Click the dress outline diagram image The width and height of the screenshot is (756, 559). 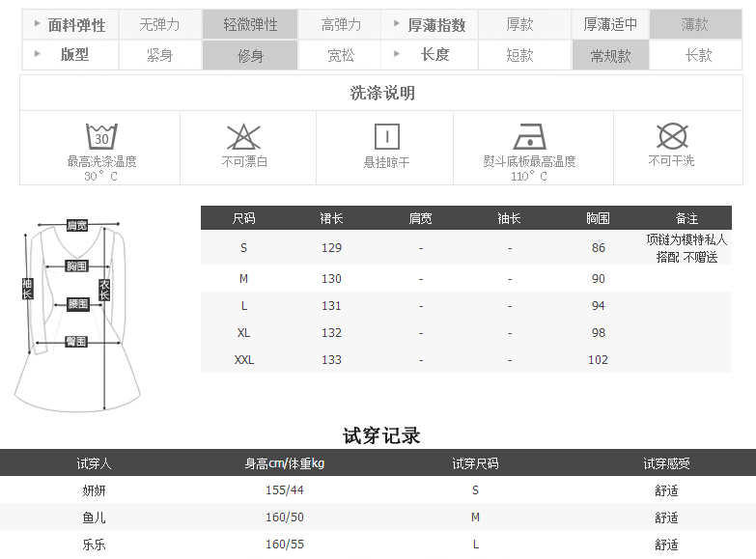(x=77, y=316)
